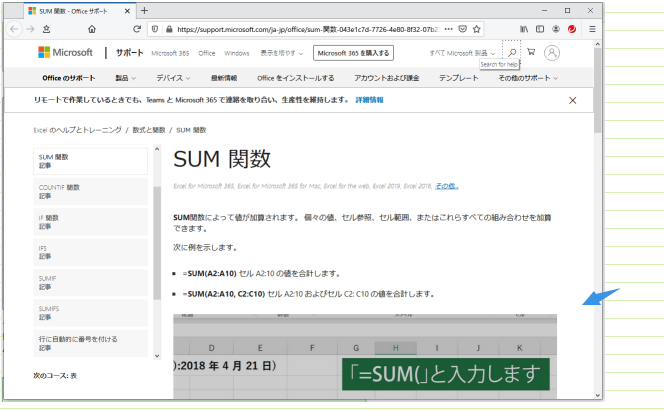Screen dimensions: 664x411
Task: Open the sign-in account avatar icon
Action: click(x=552, y=52)
